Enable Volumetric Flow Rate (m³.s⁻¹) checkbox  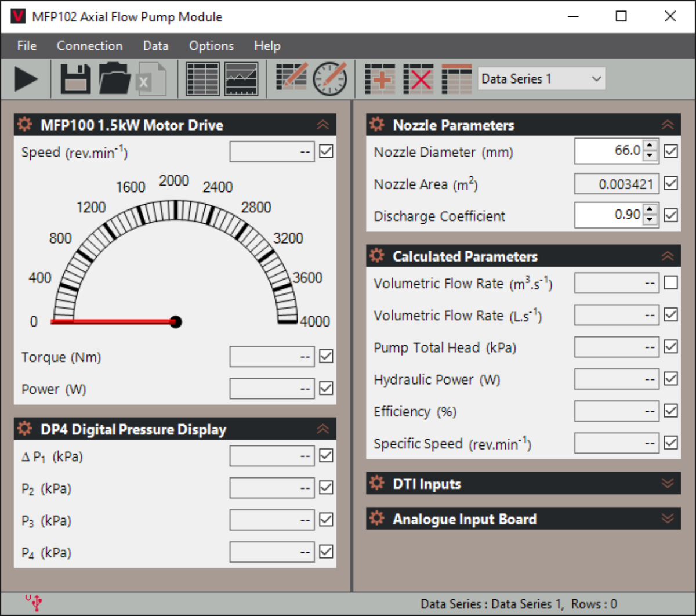coord(671,282)
